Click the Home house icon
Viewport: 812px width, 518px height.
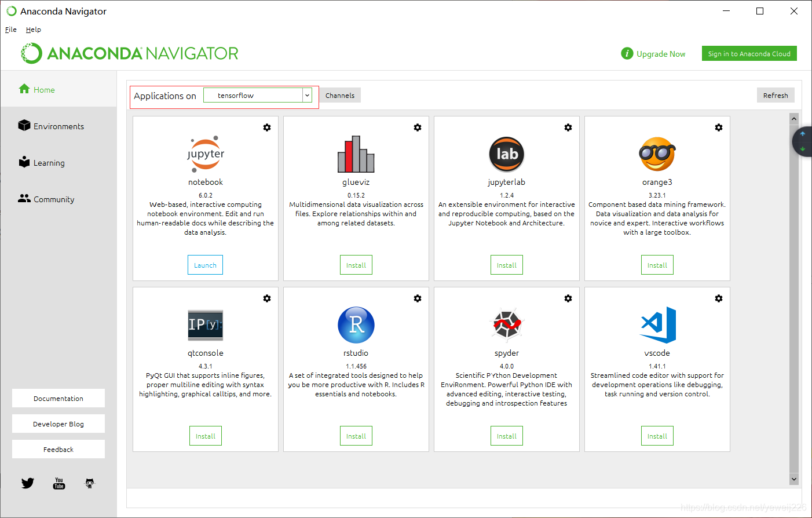click(x=24, y=89)
